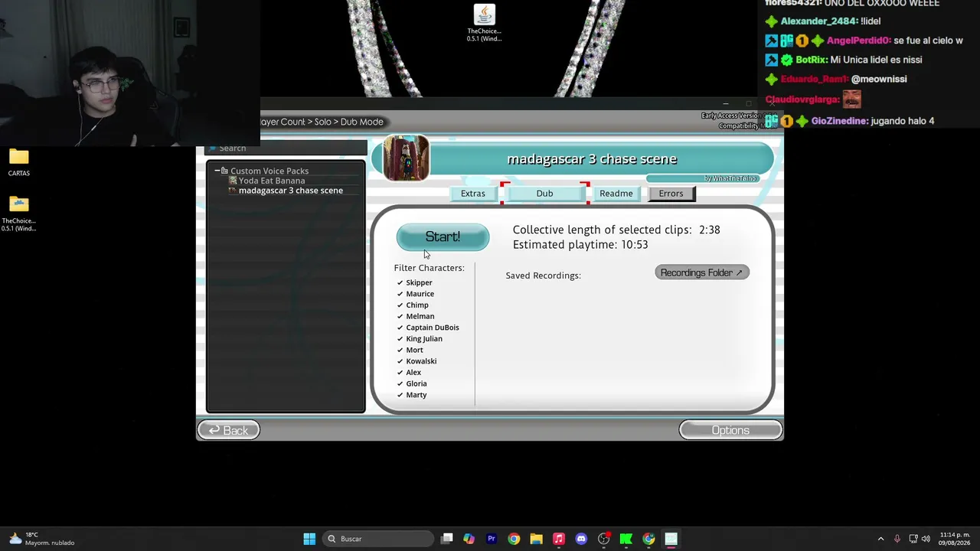The height and width of the screenshot is (551, 980).
Task: Open the TheChoice 0.5.1 Java desktop shortcut
Action: click(x=484, y=23)
